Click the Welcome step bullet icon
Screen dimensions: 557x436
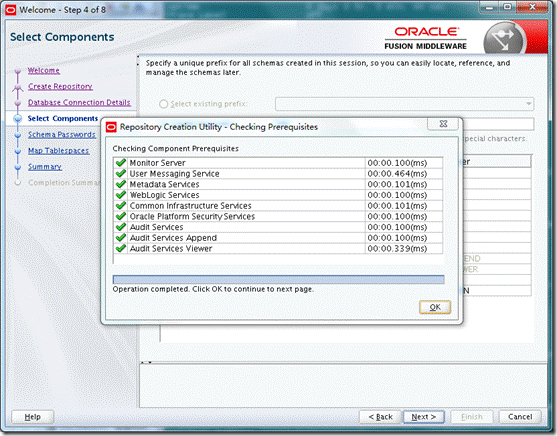click(x=18, y=71)
